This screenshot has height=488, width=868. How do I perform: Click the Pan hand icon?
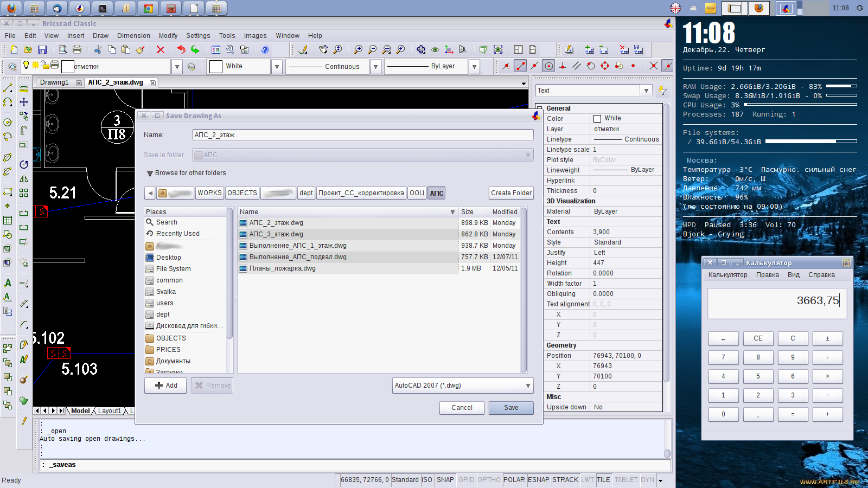click(323, 49)
